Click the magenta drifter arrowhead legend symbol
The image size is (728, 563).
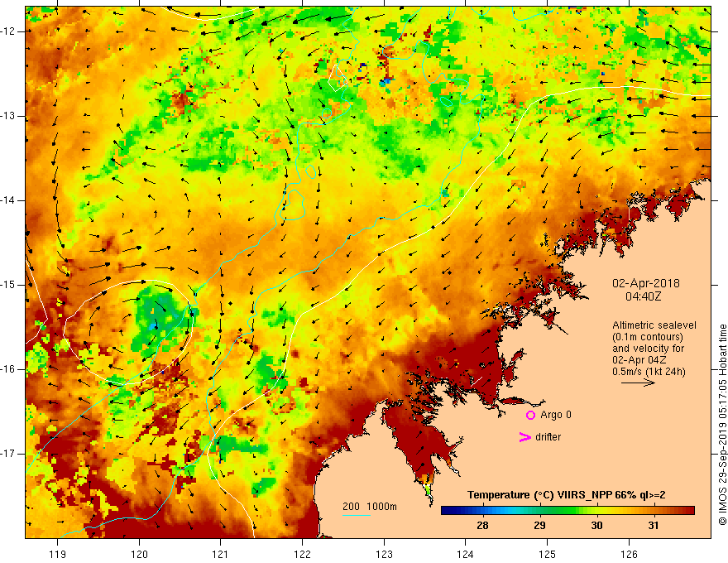point(524,437)
